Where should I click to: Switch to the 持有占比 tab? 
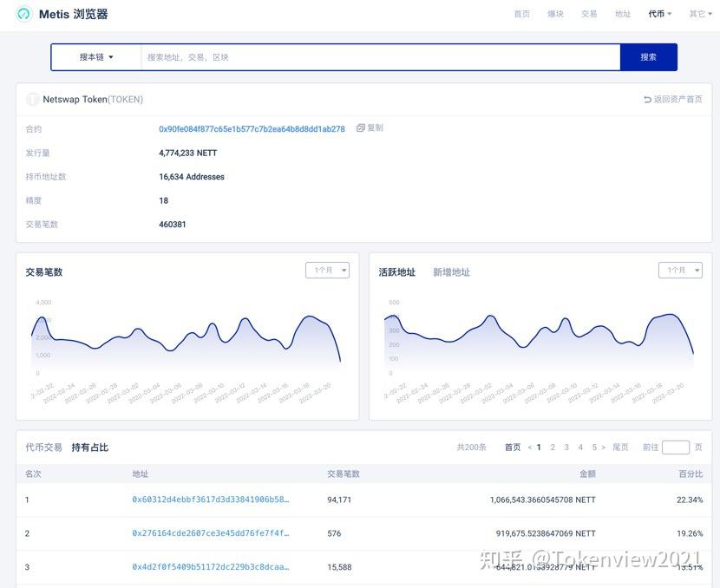coord(90,448)
